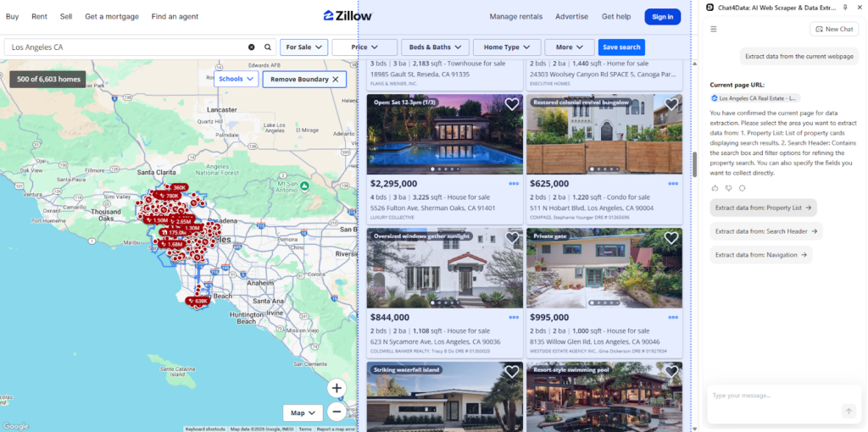Click the listings panel vertical scrollbar
Screen dimensions: 868x432
695,163
